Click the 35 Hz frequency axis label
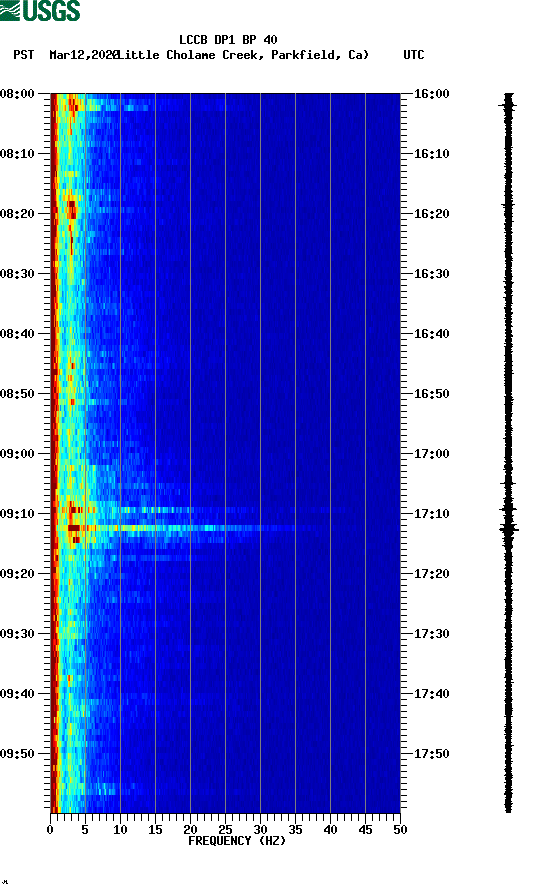 295,830
